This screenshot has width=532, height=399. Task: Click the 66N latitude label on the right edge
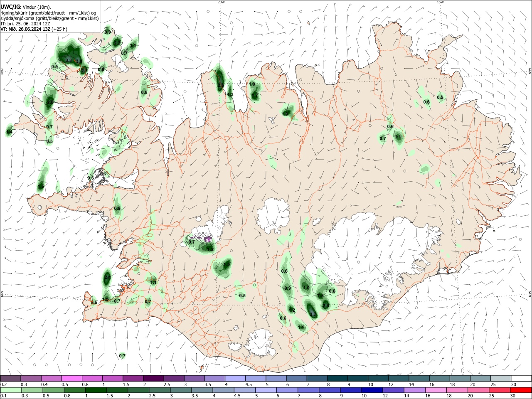pos(530,72)
